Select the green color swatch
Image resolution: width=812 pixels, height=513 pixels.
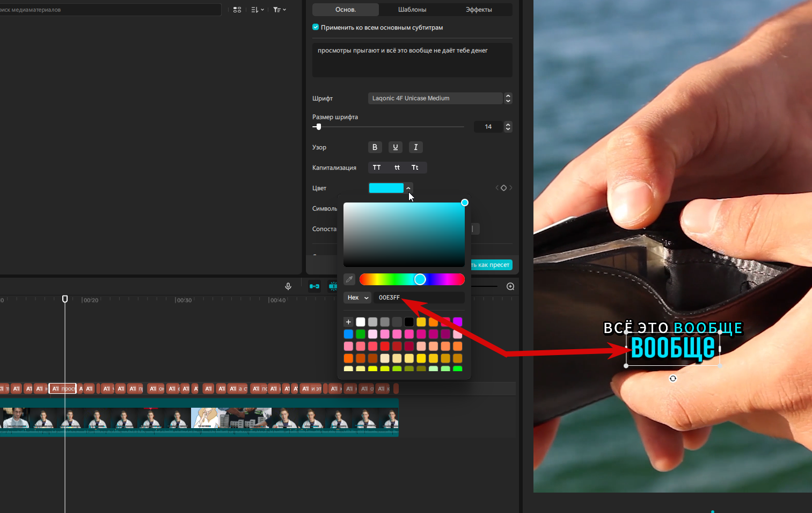pyautogui.click(x=361, y=334)
